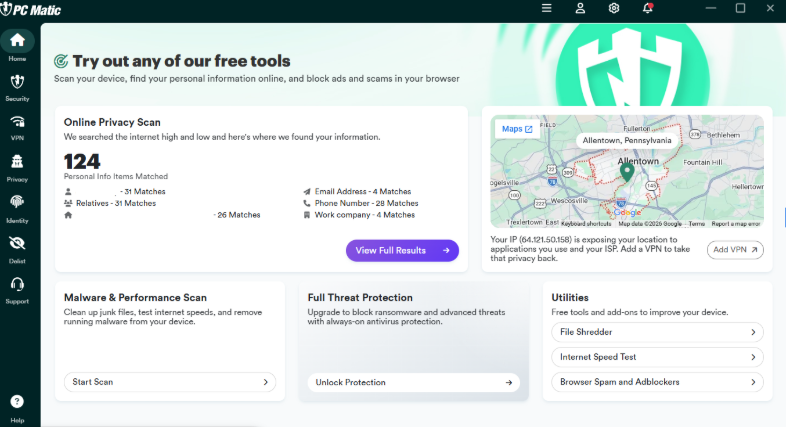Click Start Scan for malware
This screenshot has height=427, width=786.
(170, 382)
